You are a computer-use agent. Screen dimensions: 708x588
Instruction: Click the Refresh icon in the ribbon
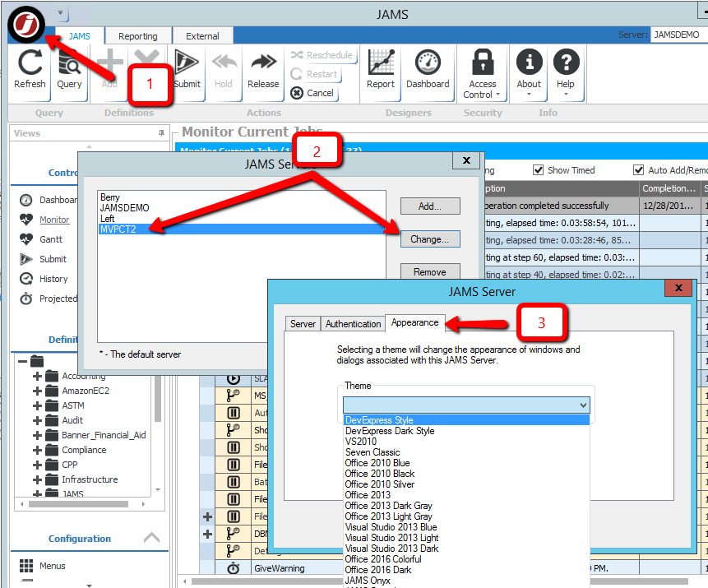[x=30, y=62]
